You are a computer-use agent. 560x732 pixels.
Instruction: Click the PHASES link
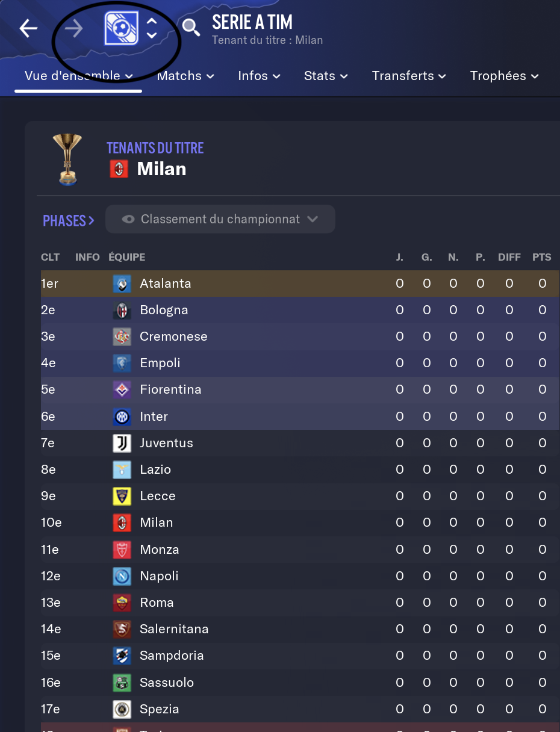(69, 221)
